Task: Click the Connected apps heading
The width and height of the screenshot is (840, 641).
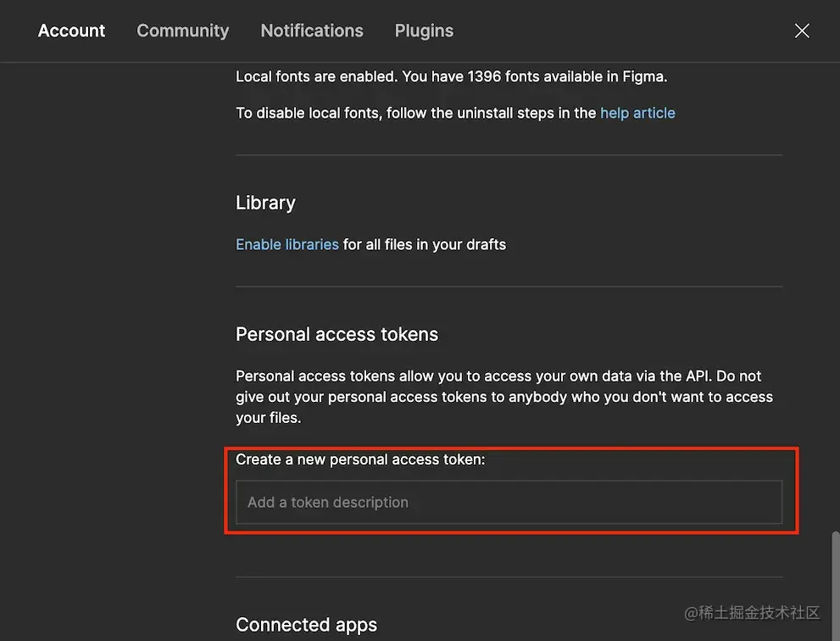Action: (x=307, y=625)
